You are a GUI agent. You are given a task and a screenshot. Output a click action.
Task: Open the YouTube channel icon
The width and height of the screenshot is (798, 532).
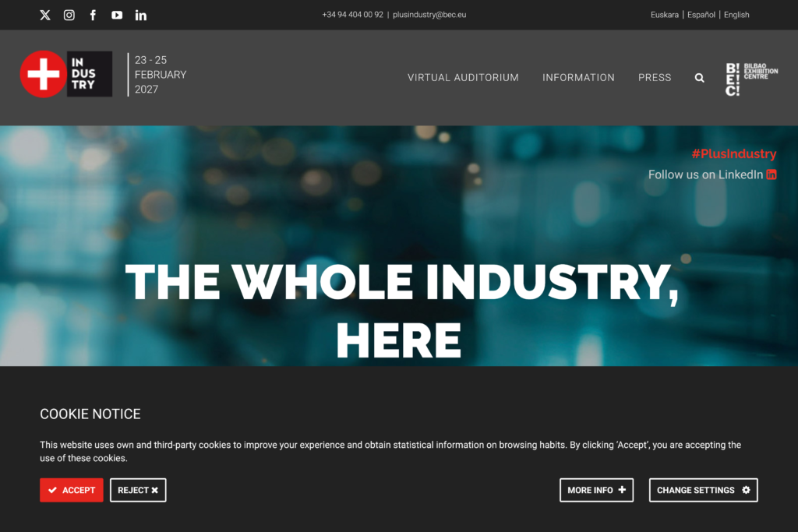tap(117, 15)
